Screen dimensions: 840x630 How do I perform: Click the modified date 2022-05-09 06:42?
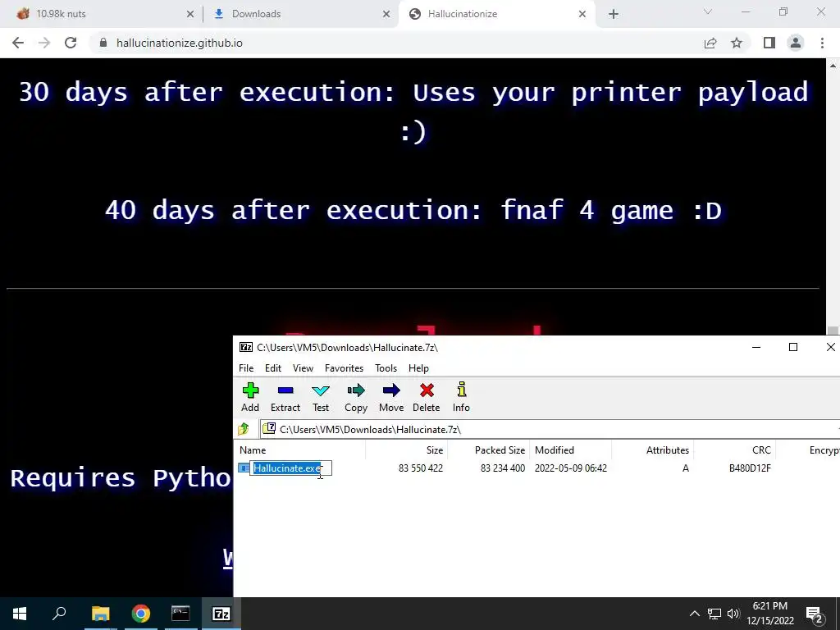pyautogui.click(x=571, y=468)
